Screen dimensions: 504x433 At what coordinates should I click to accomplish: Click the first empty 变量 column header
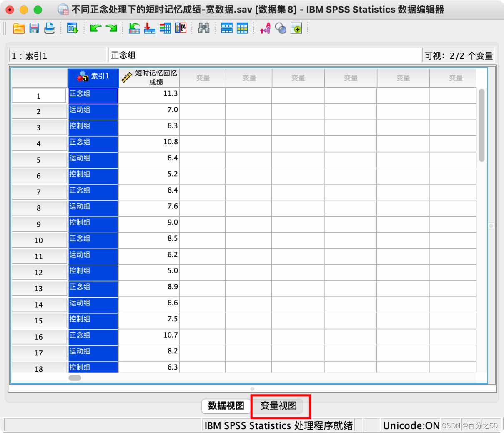pos(203,78)
